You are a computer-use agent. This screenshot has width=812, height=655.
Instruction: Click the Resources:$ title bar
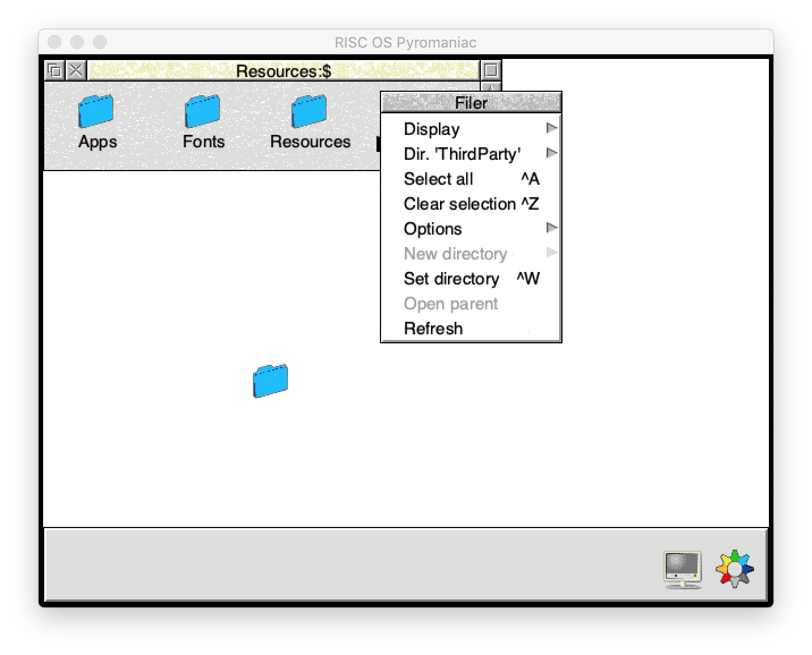pyautogui.click(x=284, y=71)
